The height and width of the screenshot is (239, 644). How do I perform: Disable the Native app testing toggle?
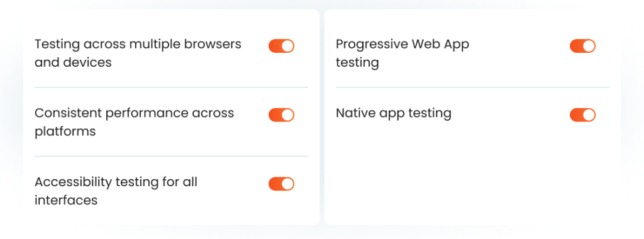(x=582, y=115)
